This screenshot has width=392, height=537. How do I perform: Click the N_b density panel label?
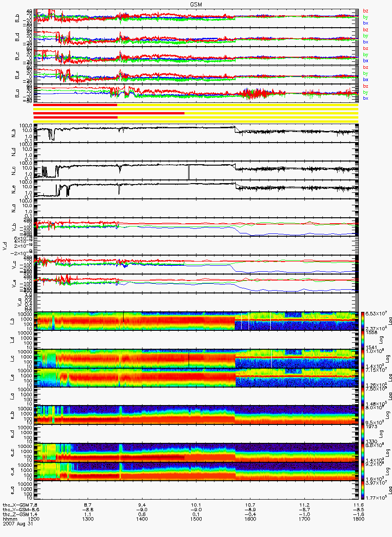(x=14, y=132)
